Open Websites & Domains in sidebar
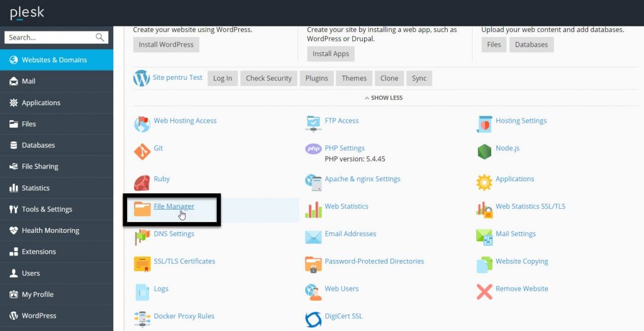 (54, 60)
